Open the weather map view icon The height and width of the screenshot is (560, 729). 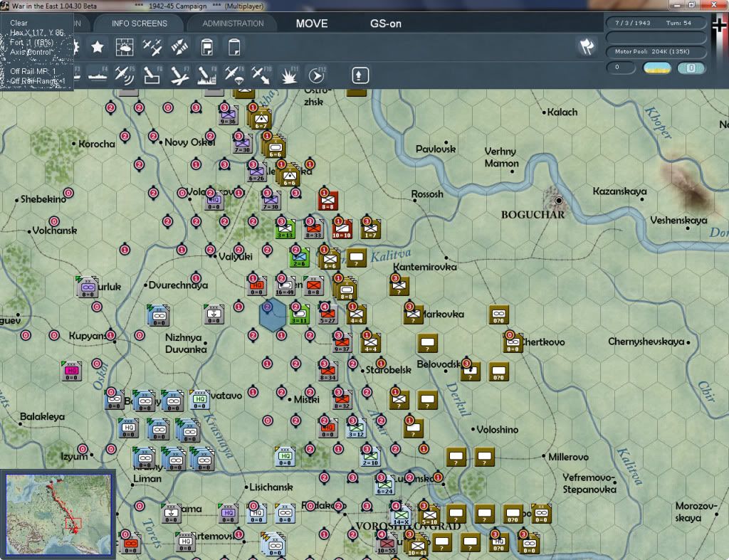click(x=124, y=47)
